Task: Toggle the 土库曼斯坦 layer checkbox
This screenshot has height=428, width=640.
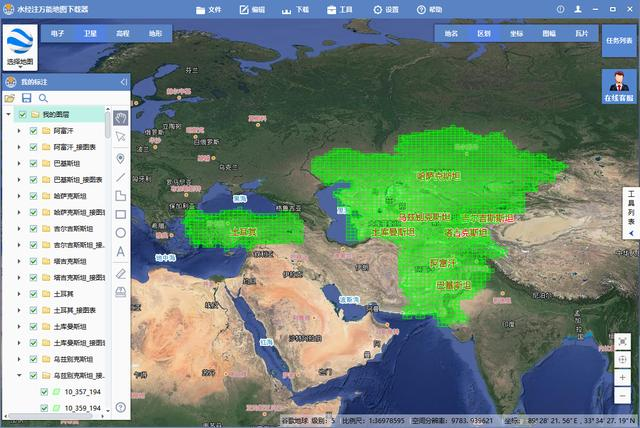Action: click(x=33, y=327)
